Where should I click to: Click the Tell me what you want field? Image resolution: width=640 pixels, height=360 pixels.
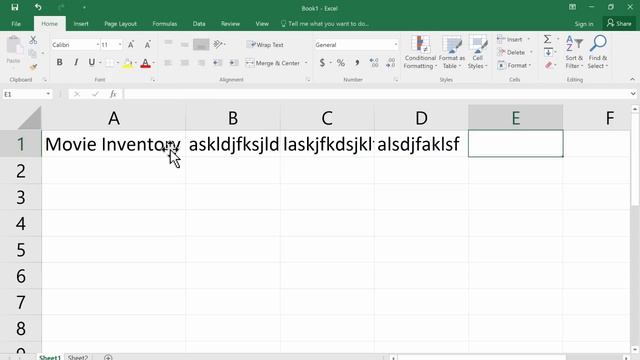pyautogui.click(x=325, y=24)
